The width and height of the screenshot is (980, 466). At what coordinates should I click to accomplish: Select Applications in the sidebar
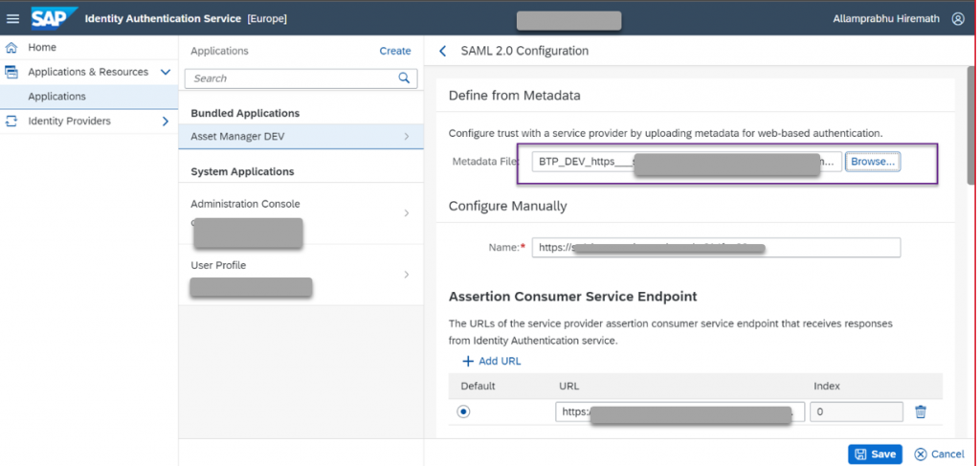point(89,97)
